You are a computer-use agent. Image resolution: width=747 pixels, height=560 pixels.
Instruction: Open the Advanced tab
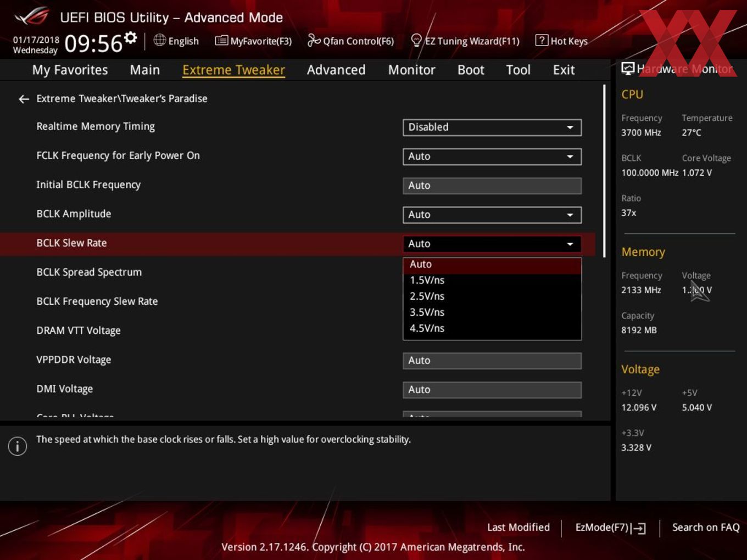(x=336, y=70)
